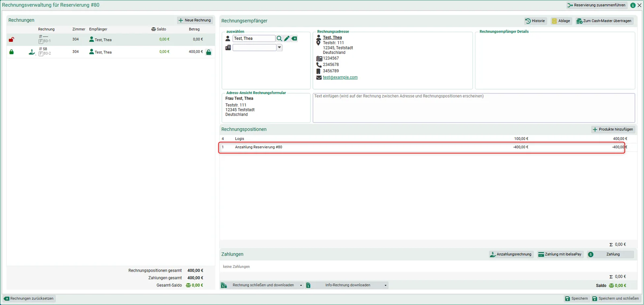Click the deposit hand icon on invoice #58
644x305 pixels.
coord(32,52)
